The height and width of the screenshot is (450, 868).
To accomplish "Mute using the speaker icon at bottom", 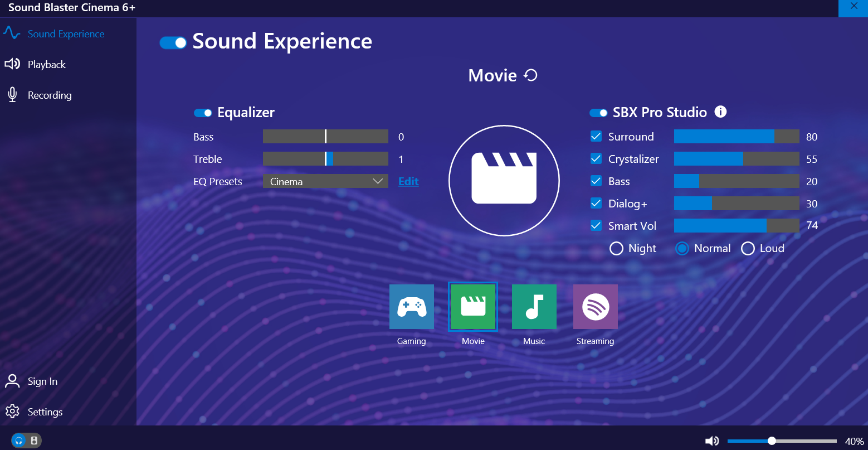I will pyautogui.click(x=712, y=441).
